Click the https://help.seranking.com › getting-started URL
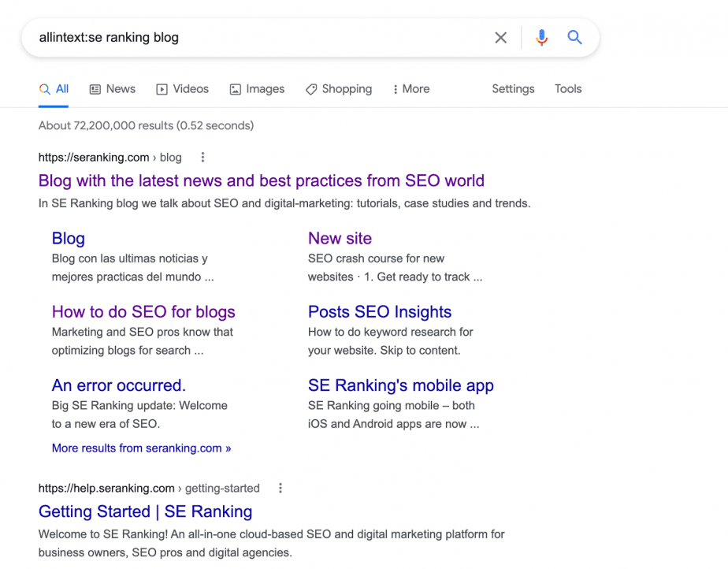This screenshot has width=728, height=569. 149,488
